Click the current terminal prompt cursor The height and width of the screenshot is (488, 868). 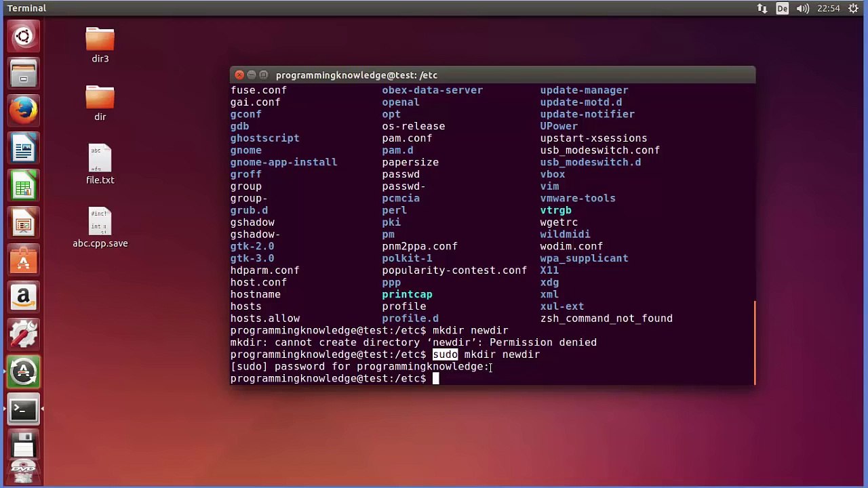point(436,379)
